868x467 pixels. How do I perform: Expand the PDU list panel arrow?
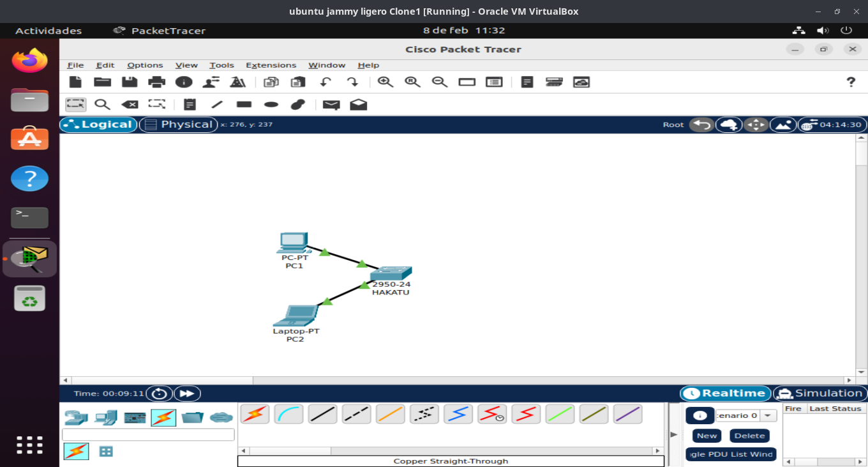(673, 434)
